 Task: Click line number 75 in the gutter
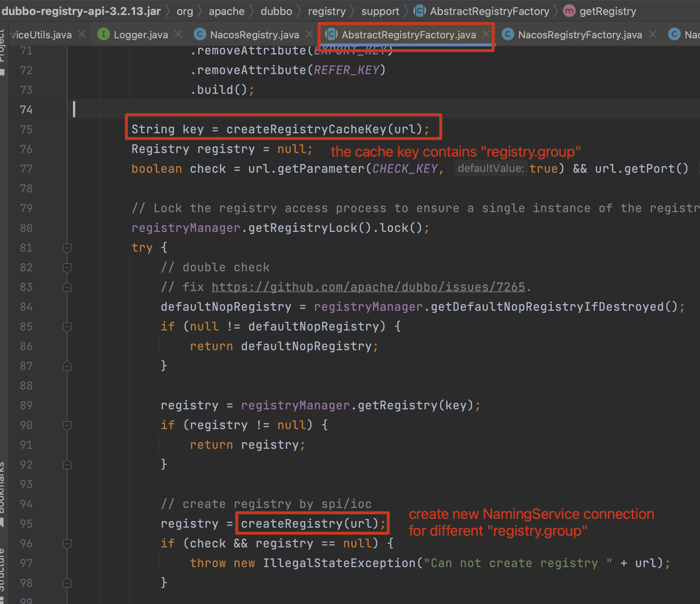tap(26, 129)
